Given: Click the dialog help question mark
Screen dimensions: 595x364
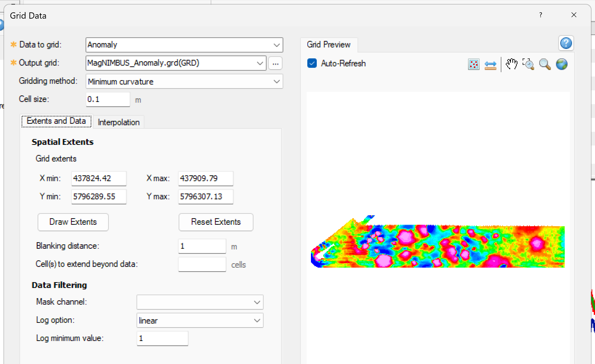Looking at the screenshot, I should point(540,15).
